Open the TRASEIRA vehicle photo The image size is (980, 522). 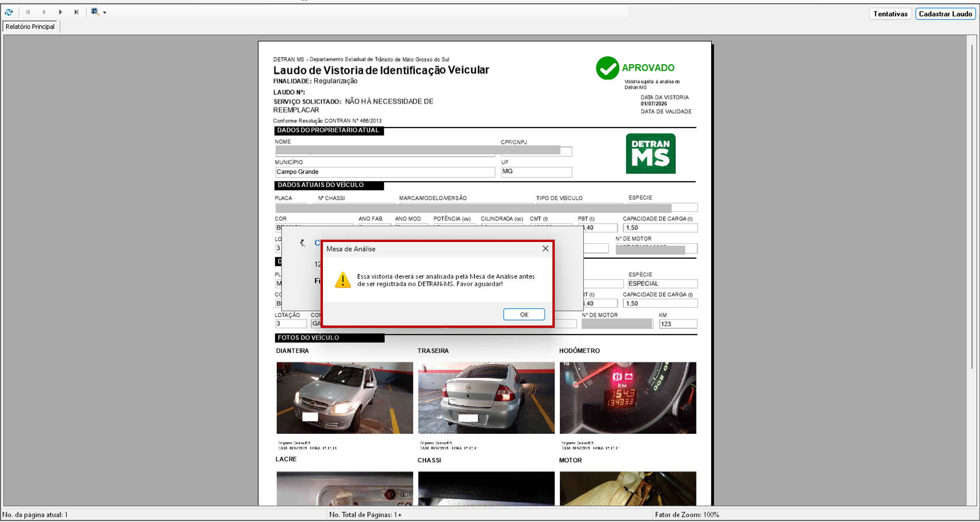click(x=486, y=398)
